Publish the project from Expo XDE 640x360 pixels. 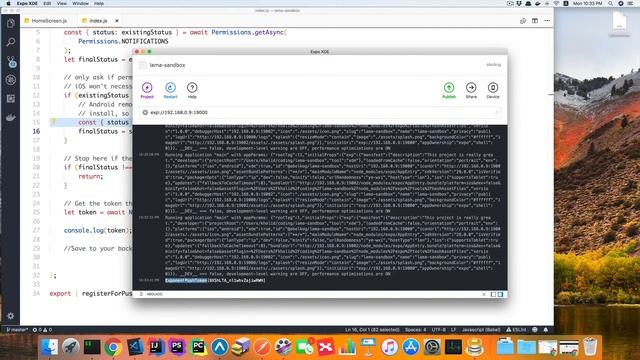click(x=449, y=90)
